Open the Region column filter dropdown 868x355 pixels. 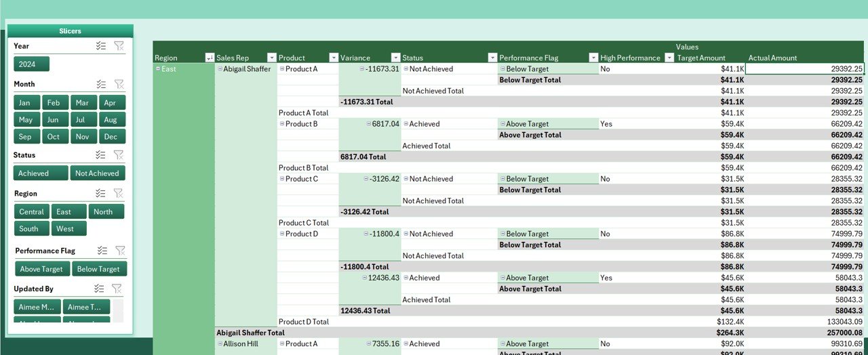coord(210,58)
